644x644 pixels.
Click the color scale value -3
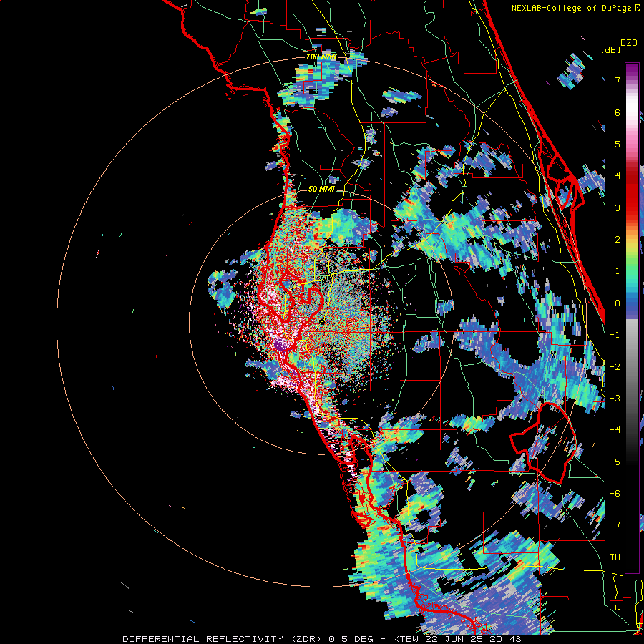[615, 399]
